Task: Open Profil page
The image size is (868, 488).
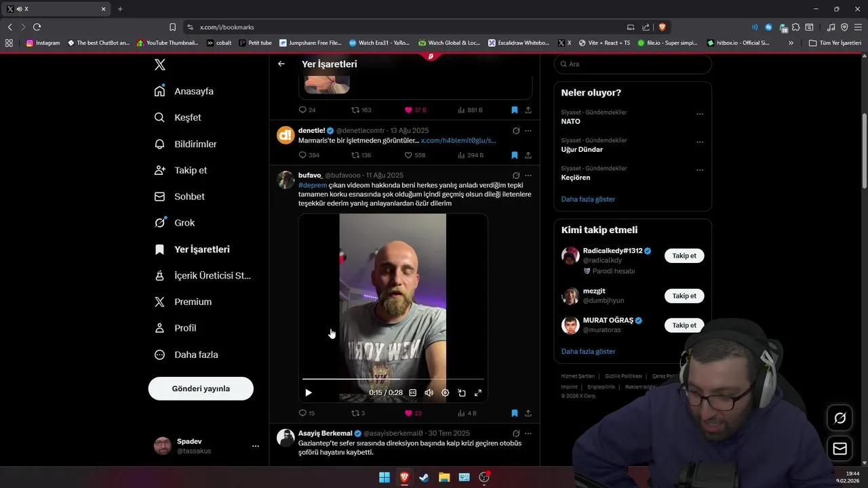Action: pos(175,328)
